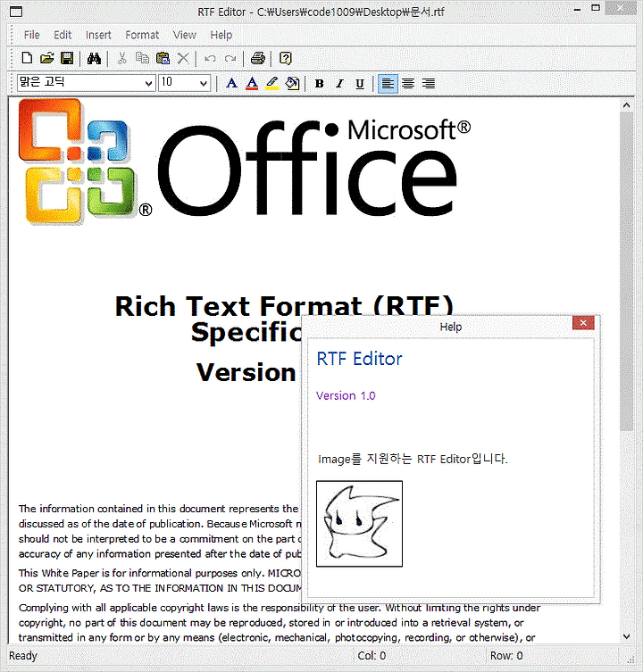The image size is (643, 672).
Task: Align text right
Action: (428, 83)
